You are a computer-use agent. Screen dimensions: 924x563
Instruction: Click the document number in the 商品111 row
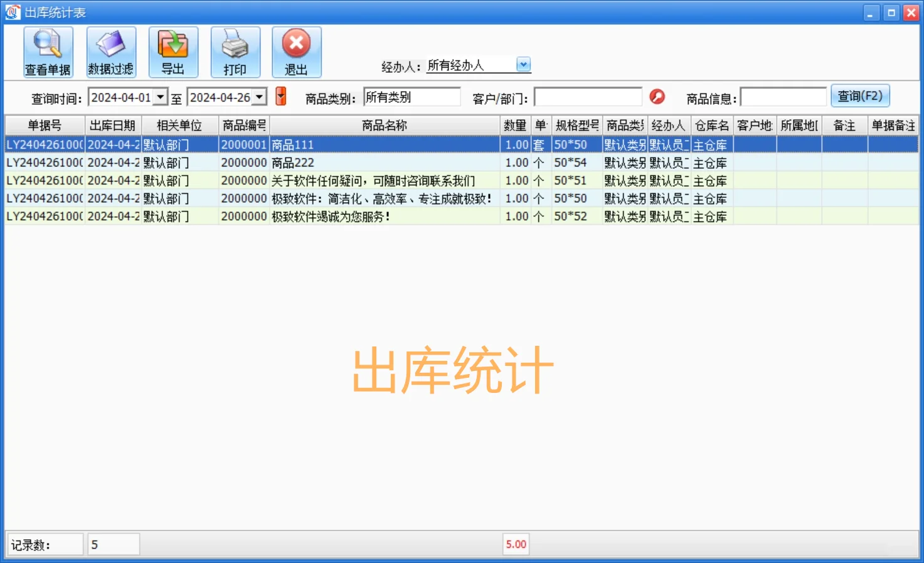click(45, 144)
